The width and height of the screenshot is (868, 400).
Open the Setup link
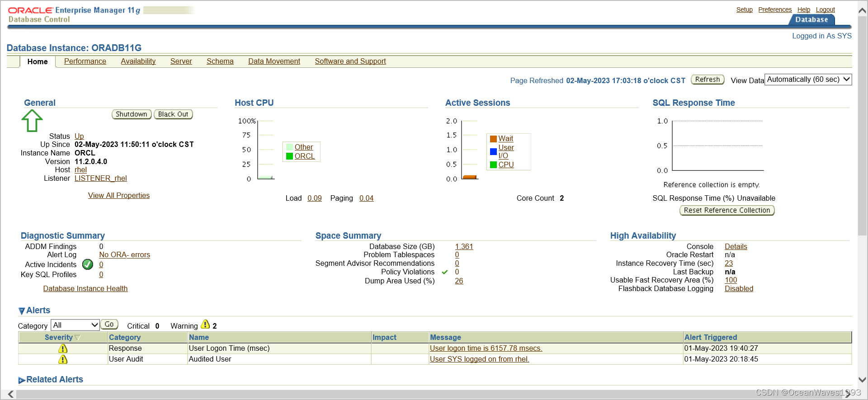(745, 9)
